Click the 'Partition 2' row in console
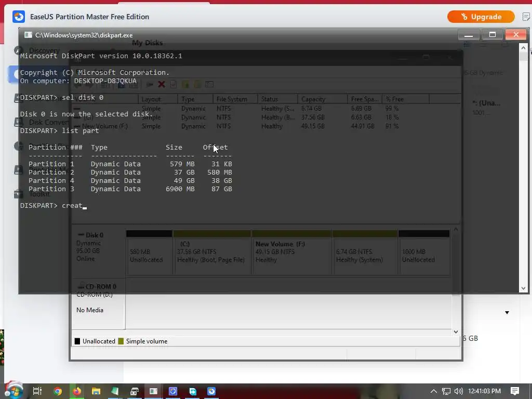Image resolution: width=532 pixels, height=399 pixels. pos(130,172)
